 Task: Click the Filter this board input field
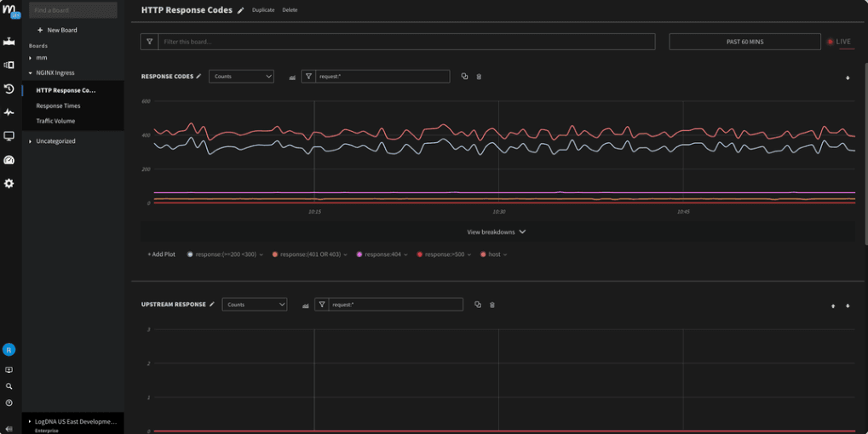(x=406, y=42)
